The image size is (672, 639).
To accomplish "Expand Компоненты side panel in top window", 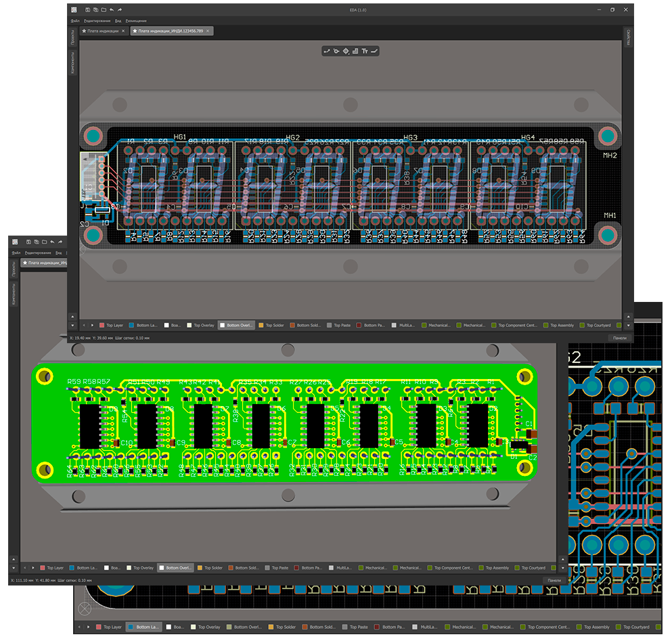I will tap(73, 62).
